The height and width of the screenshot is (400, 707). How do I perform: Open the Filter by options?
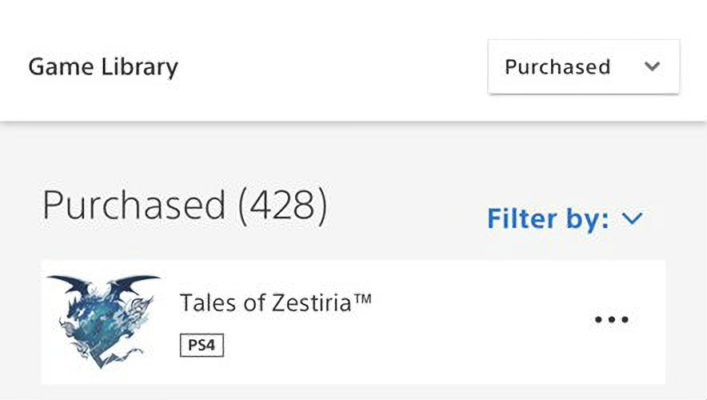(x=563, y=218)
